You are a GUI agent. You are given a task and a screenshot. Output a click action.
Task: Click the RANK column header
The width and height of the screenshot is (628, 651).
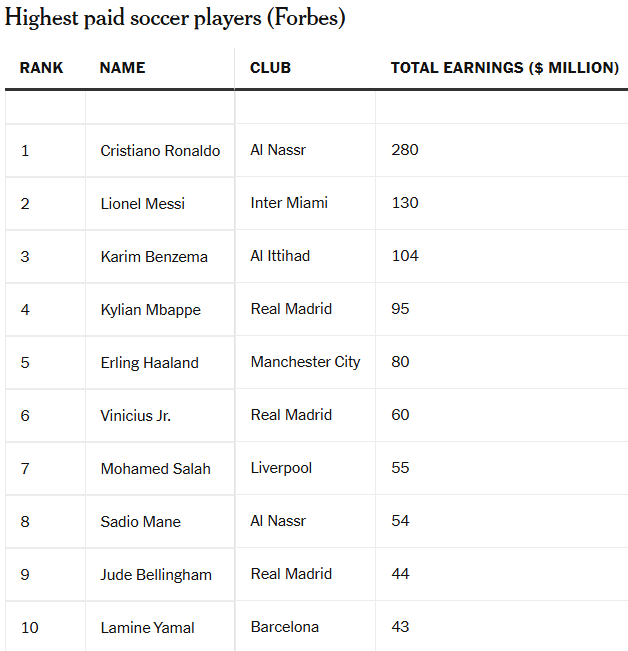[41, 68]
